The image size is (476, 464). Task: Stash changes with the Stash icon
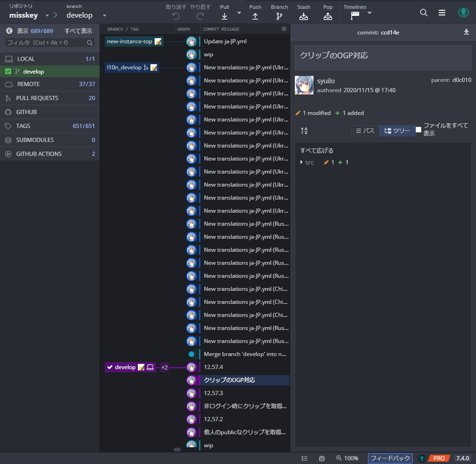[x=304, y=16]
